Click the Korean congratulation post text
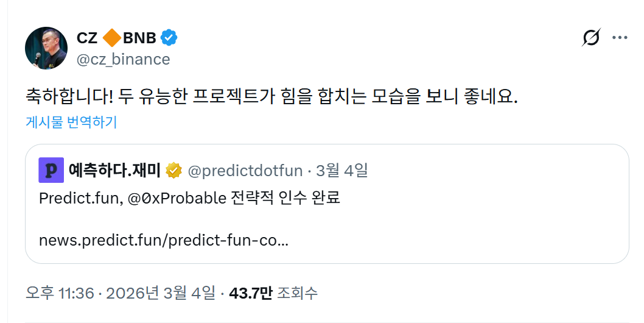This screenshot has height=323, width=644. click(x=271, y=96)
